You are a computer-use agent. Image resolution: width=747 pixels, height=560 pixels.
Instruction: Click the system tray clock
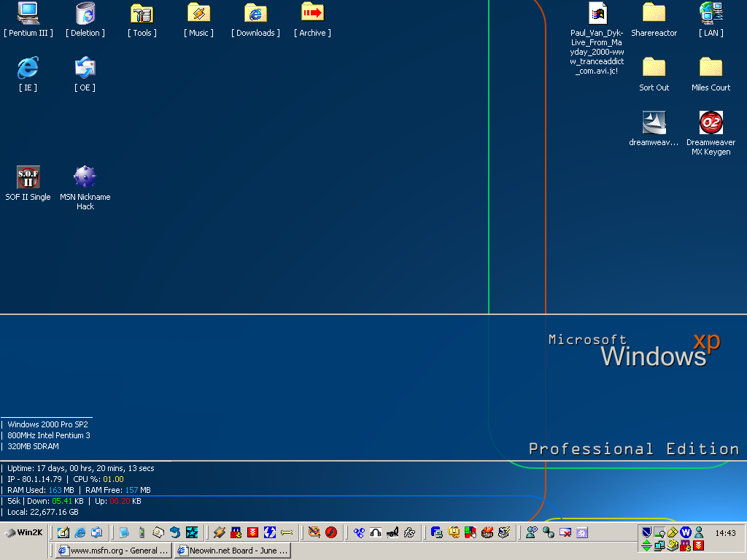coord(725,533)
